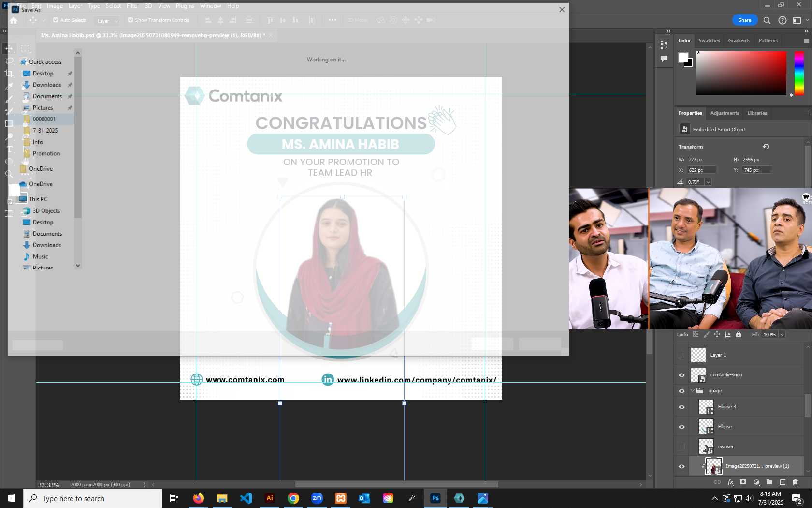This screenshot has height=508, width=812.
Task: Open the Comments panel icon
Action: coord(664,59)
